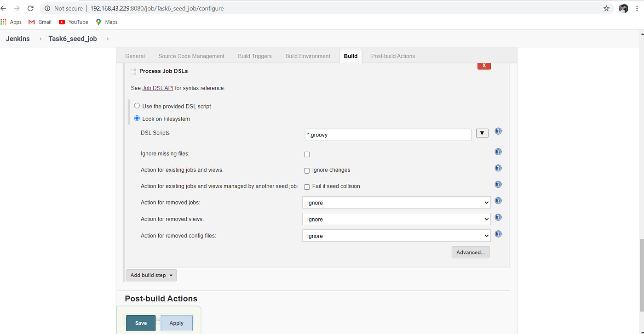Screen dimensions: 644x334
Task: Delete the Process Job DSLs build step
Action: click(x=483, y=65)
